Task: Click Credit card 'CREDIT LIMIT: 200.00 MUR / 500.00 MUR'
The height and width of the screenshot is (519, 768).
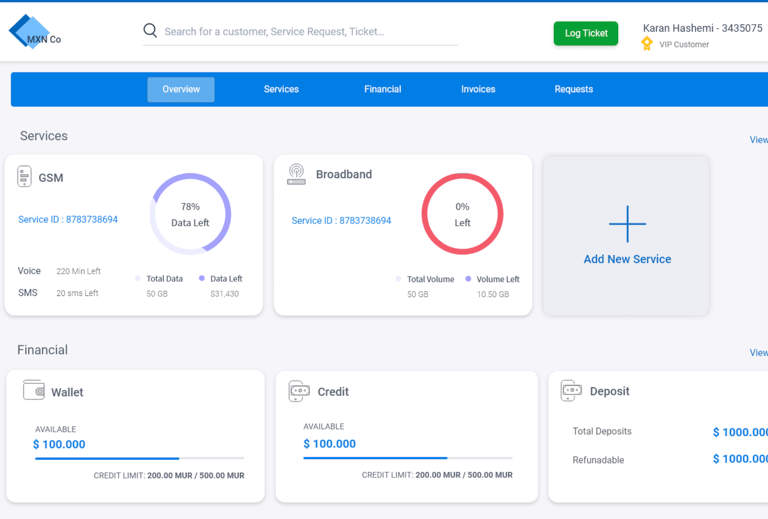Action: [x=437, y=475]
